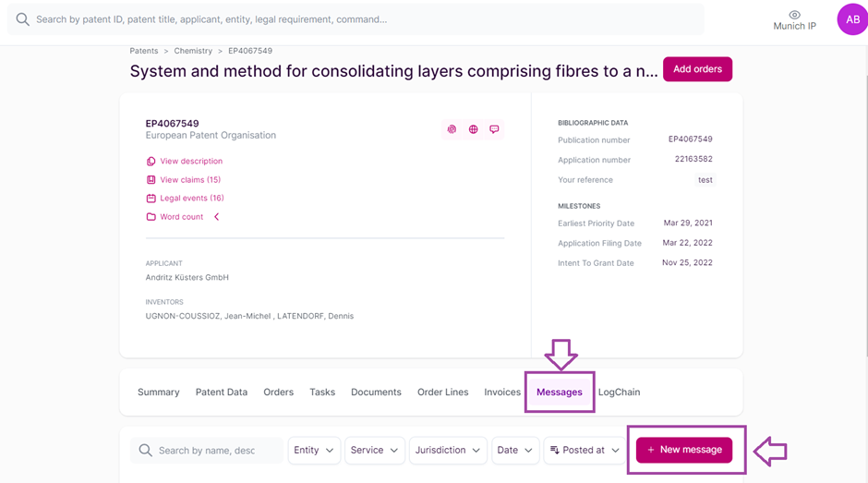Expand the Service filter dropdown
The image size is (868, 483).
pos(374,451)
